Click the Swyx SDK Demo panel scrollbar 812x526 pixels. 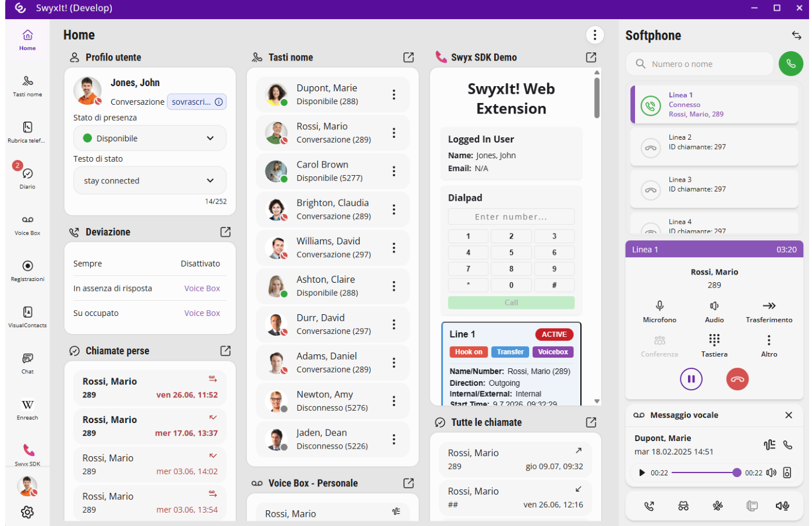(597, 98)
